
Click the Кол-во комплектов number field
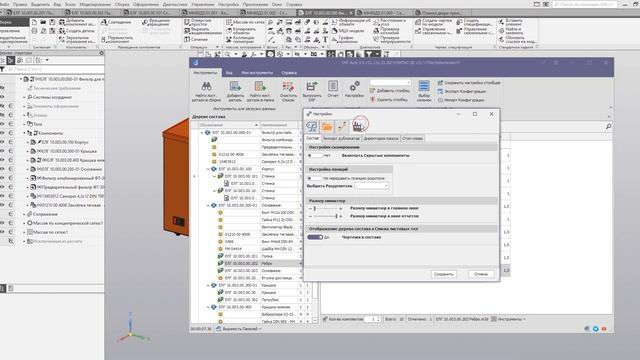click(x=373, y=319)
